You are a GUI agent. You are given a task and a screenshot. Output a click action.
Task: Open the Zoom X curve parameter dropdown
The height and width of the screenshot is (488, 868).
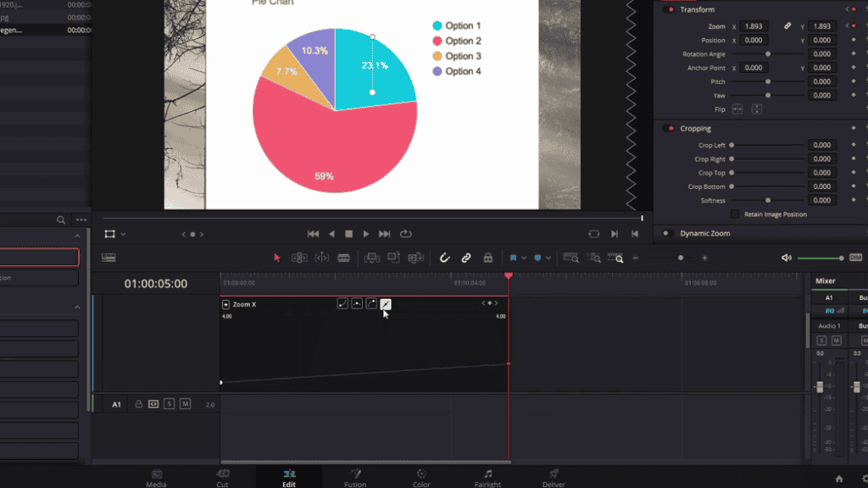225,304
